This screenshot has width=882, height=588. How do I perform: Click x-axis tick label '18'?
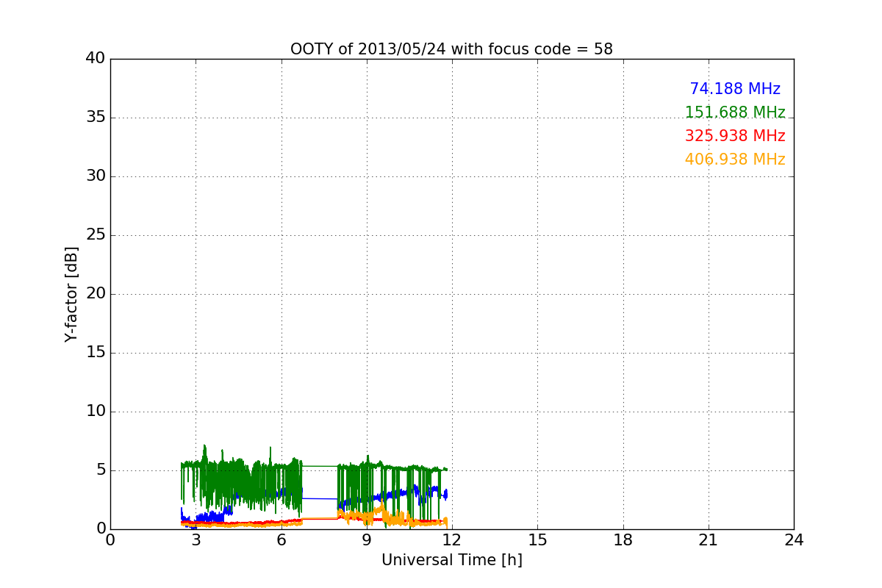pos(623,540)
